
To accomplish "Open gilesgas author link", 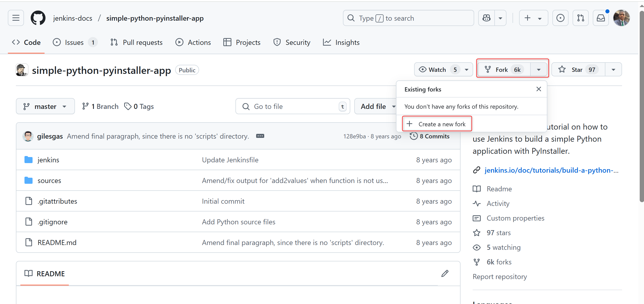I will (x=50, y=136).
